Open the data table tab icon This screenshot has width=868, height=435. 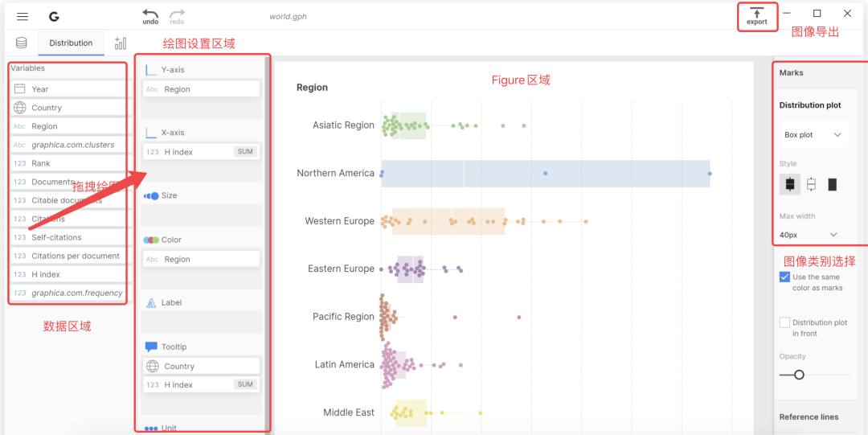pyautogui.click(x=21, y=43)
